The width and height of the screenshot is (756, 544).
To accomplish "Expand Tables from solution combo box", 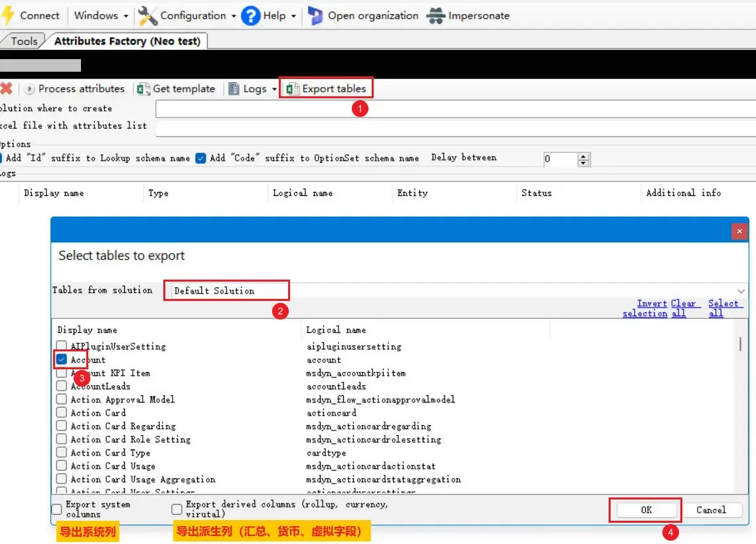I will click(x=741, y=291).
